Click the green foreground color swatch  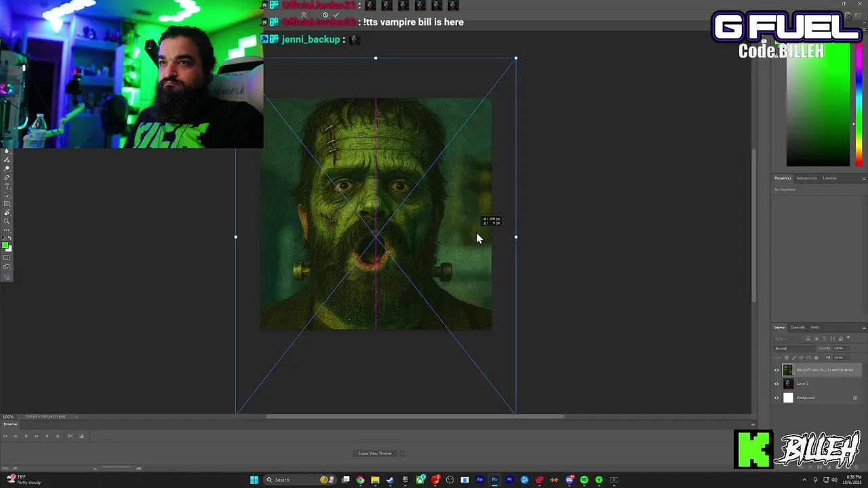[x=5, y=244]
